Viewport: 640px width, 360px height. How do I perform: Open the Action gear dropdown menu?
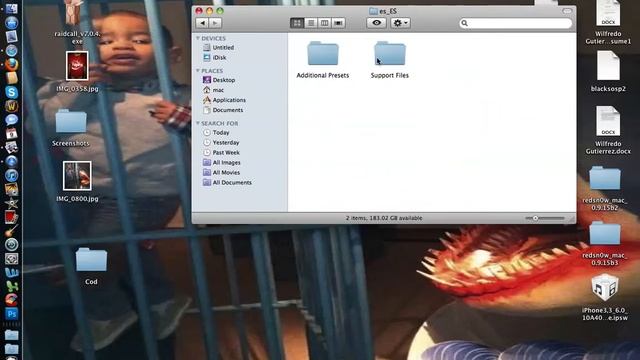400,23
